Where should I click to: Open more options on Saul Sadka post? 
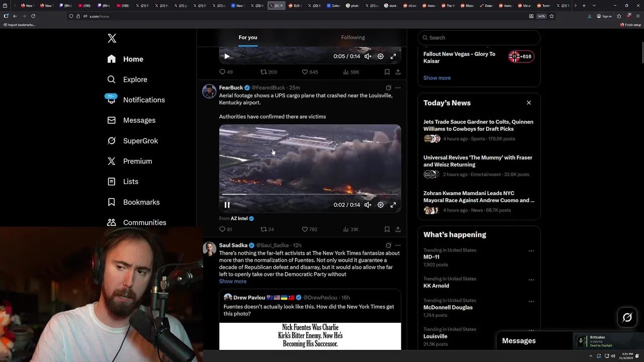[x=398, y=245]
